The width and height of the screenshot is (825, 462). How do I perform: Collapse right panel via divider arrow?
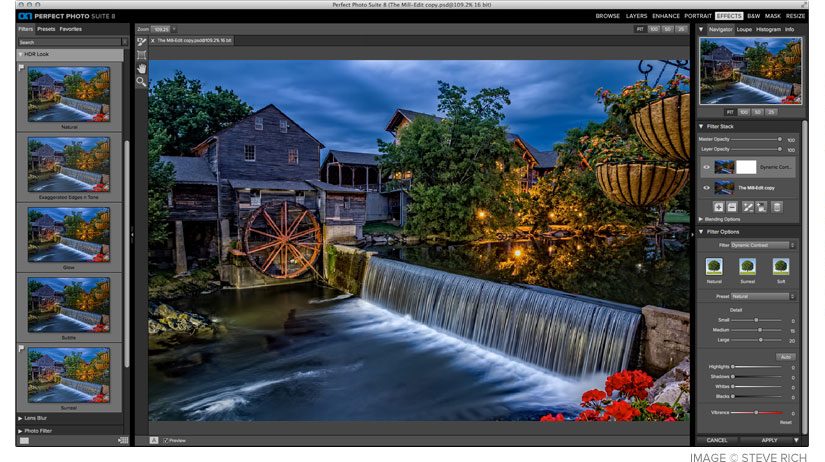tap(692, 235)
